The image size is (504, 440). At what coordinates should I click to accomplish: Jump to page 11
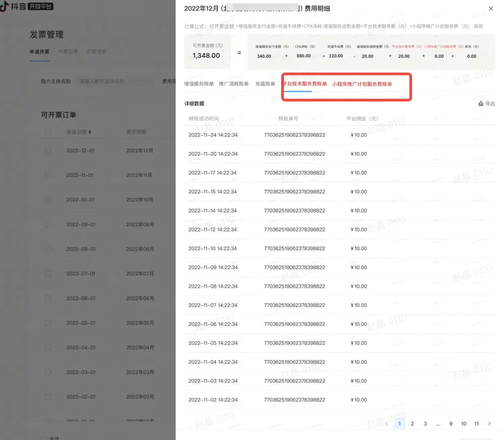click(x=476, y=424)
